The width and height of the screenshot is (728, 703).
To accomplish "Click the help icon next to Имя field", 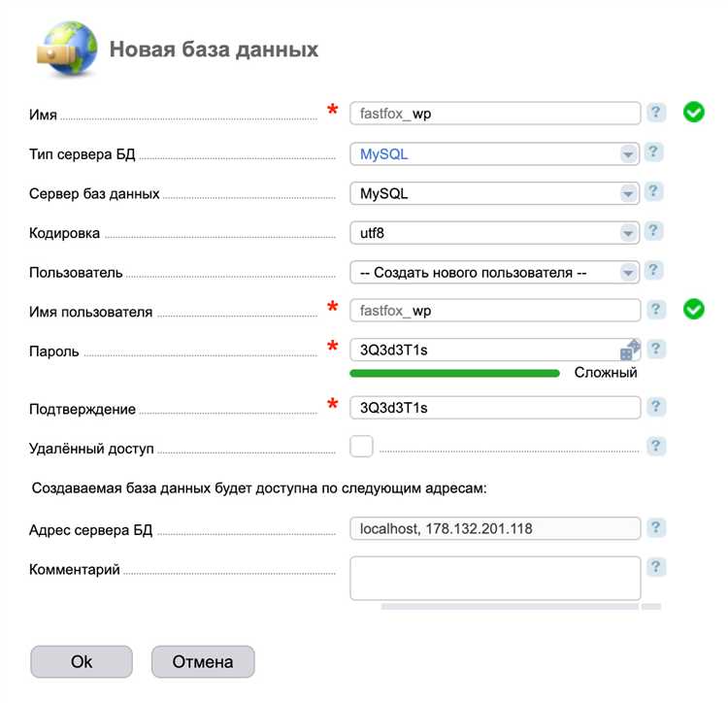I will click(x=657, y=113).
